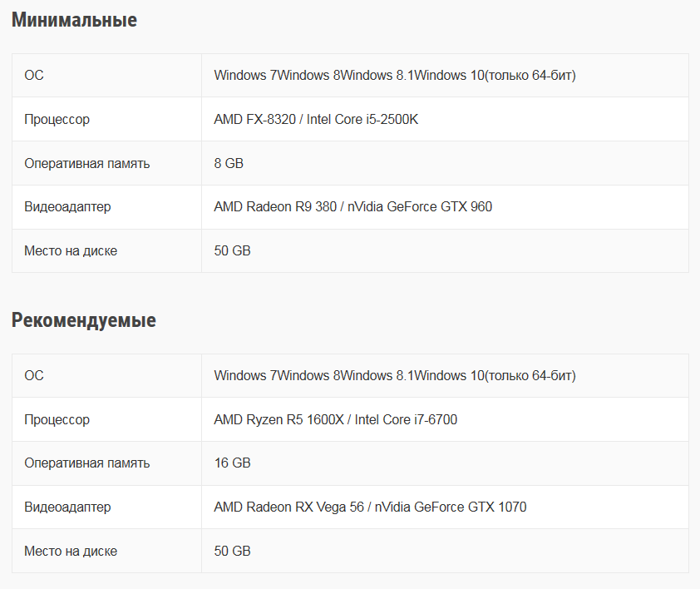Click Место на диске label in the minimum table
This screenshot has width=700, height=589.
[x=71, y=251]
